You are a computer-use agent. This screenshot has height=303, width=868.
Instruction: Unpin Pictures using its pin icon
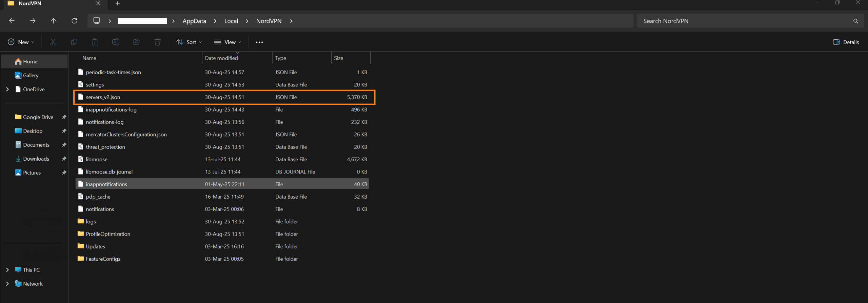click(64, 173)
